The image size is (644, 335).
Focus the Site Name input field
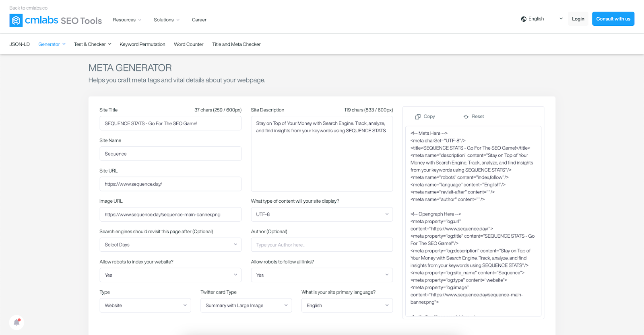(170, 154)
